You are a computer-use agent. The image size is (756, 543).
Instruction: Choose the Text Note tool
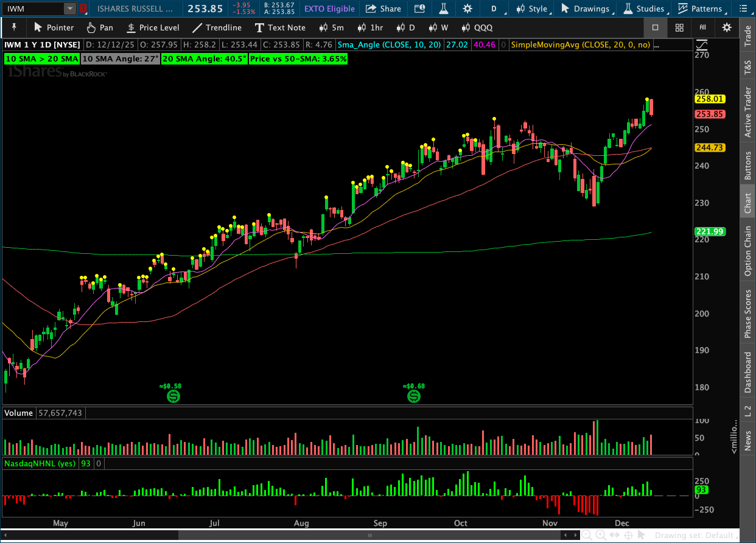(280, 27)
